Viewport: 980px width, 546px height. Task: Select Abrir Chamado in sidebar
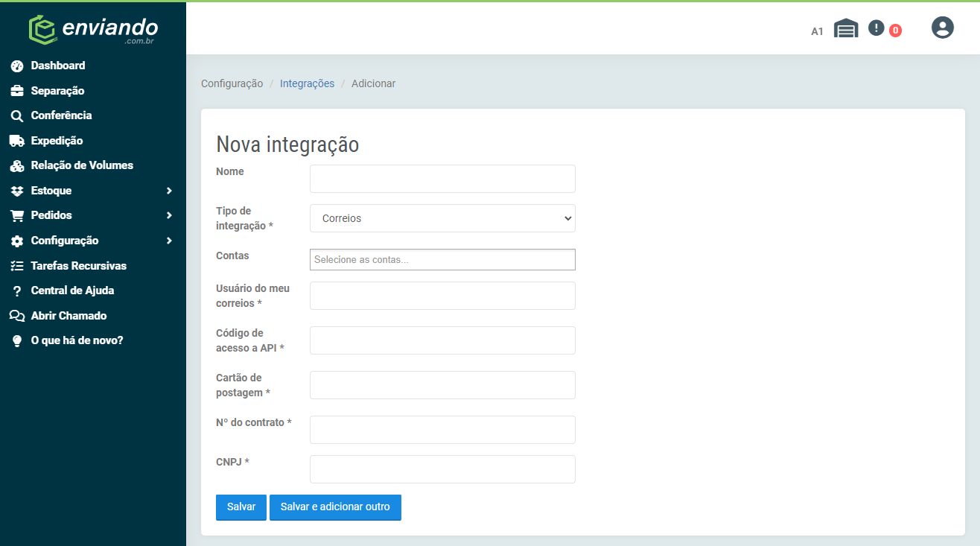coord(69,316)
